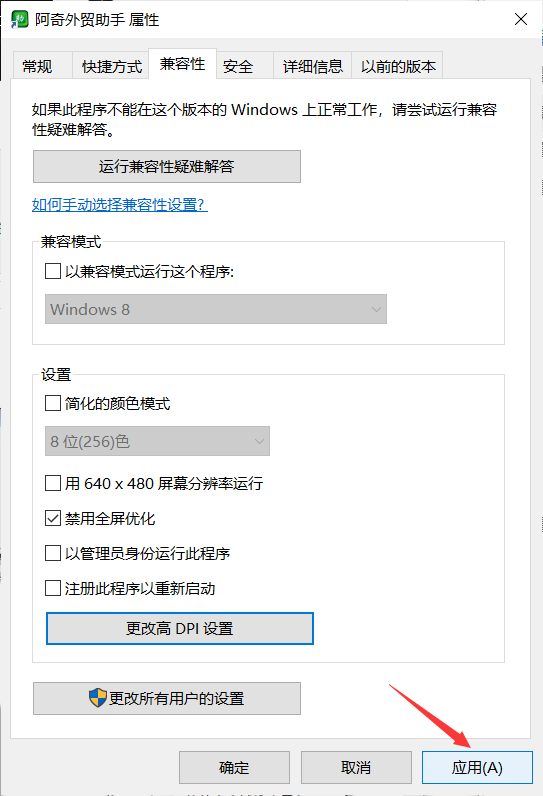Click 运行兼容性疑难解答 button
Viewport: 543px width, 796px height.
tap(167, 167)
